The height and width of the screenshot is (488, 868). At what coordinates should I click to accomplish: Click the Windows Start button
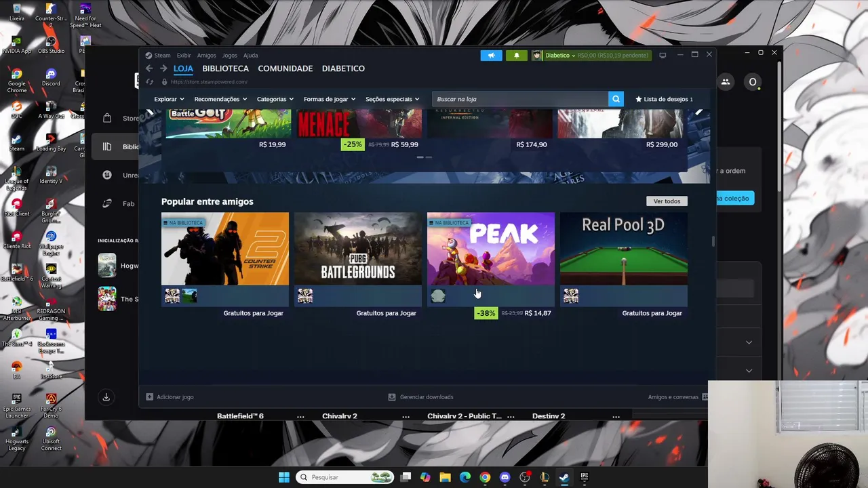pos(284,477)
